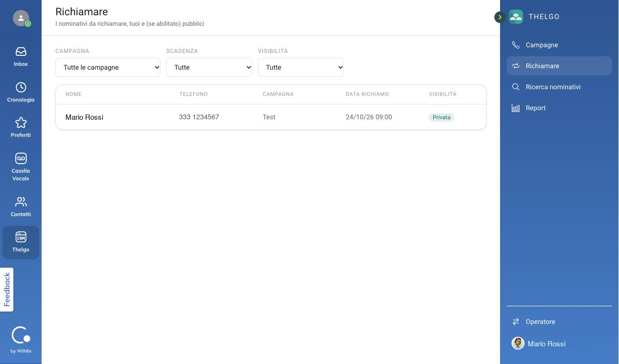Switch role via Operatore toggle
Image resolution: width=619 pixels, height=364 pixels.
(x=559, y=322)
